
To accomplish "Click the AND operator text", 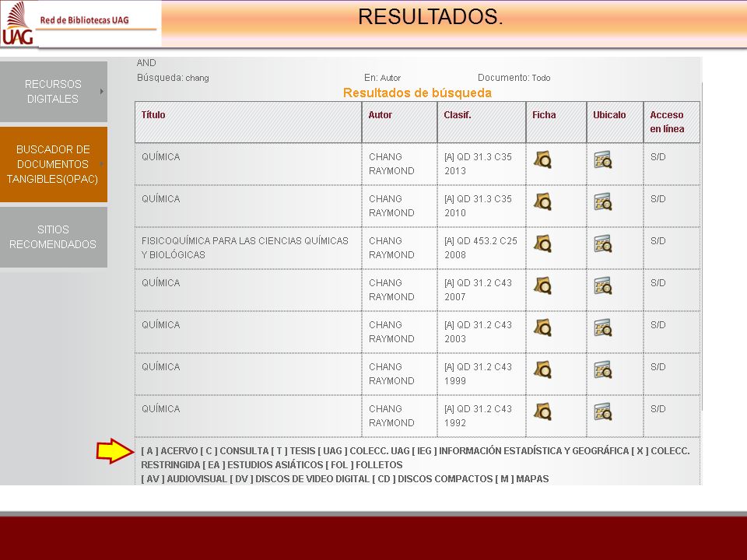I will pyautogui.click(x=146, y=63).
